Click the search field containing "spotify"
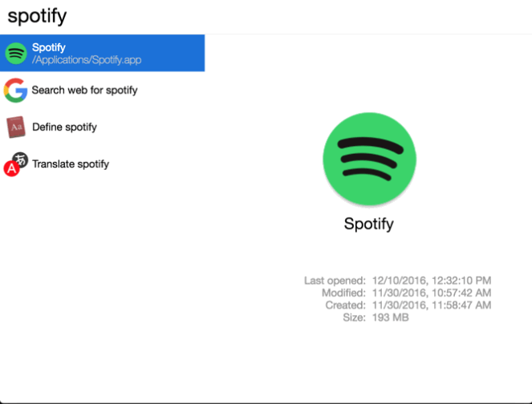Screen dimensions: 532x404 266,16
